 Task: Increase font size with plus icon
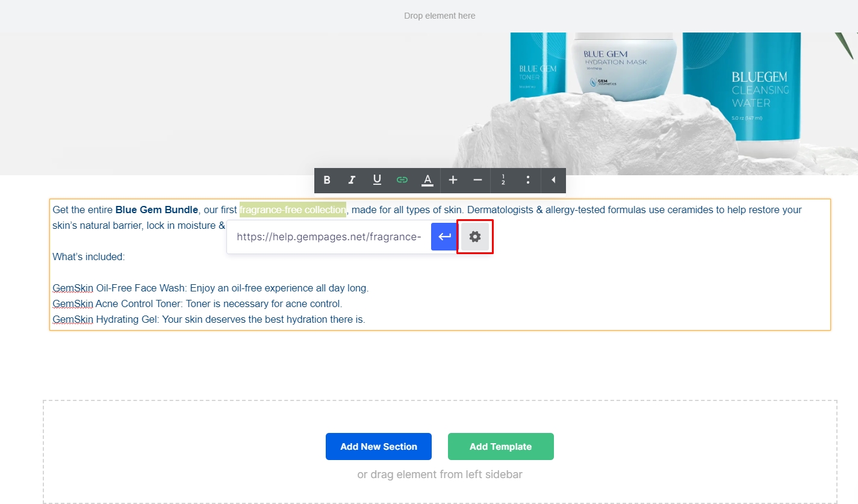(x=453, y=180)
